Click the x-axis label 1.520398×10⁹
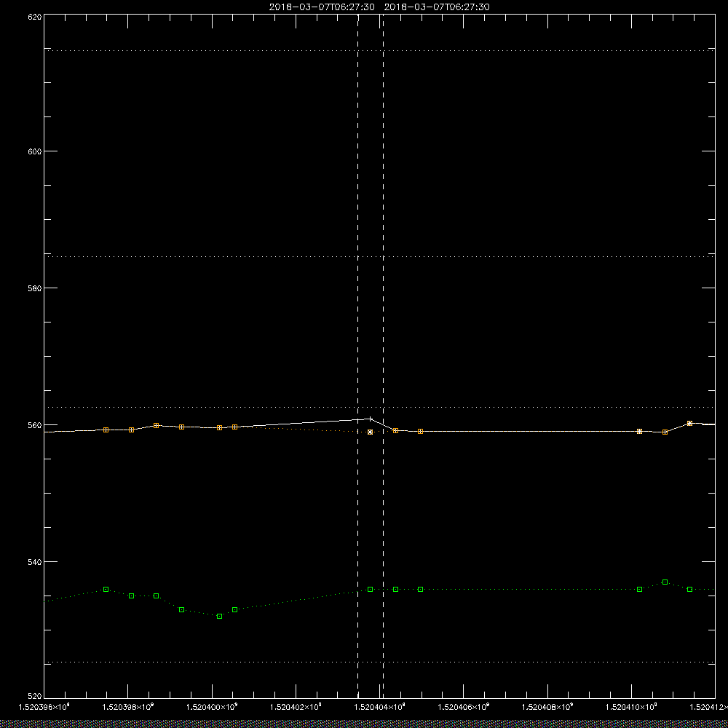Screen dimensions: 728x728 (127, 707)
